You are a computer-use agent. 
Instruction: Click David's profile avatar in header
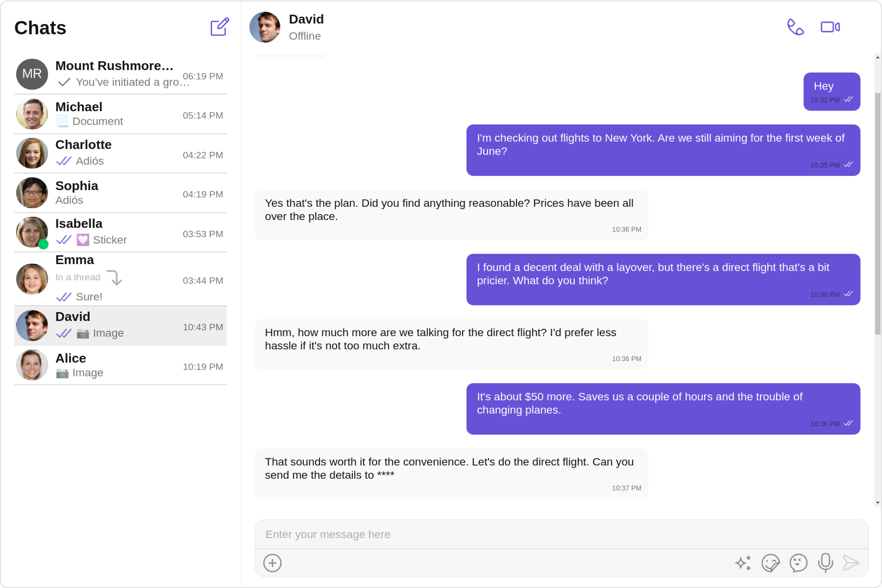pyautogui.click(x=265, y=27)
